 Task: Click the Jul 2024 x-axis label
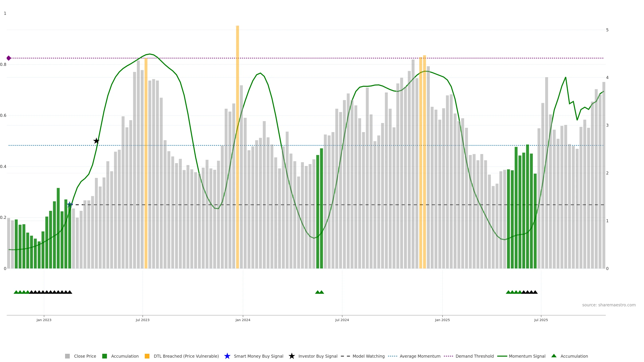[x=342, y=320]
